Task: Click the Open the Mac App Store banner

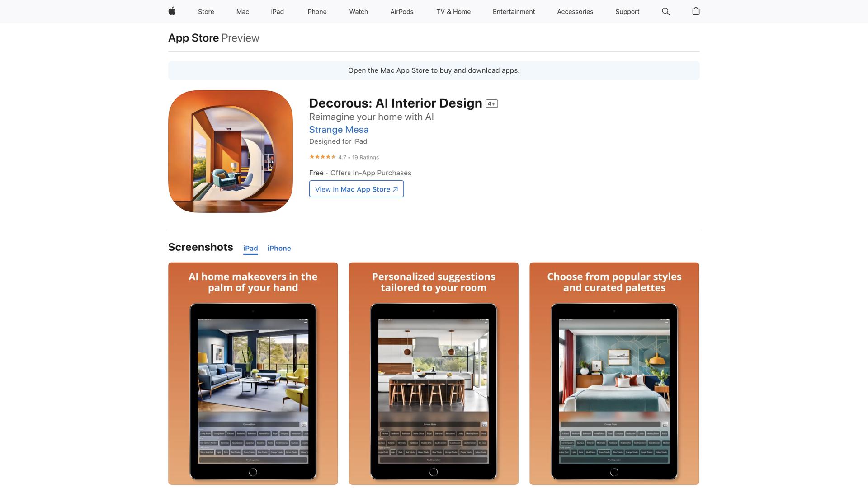Action: point(434,70)
